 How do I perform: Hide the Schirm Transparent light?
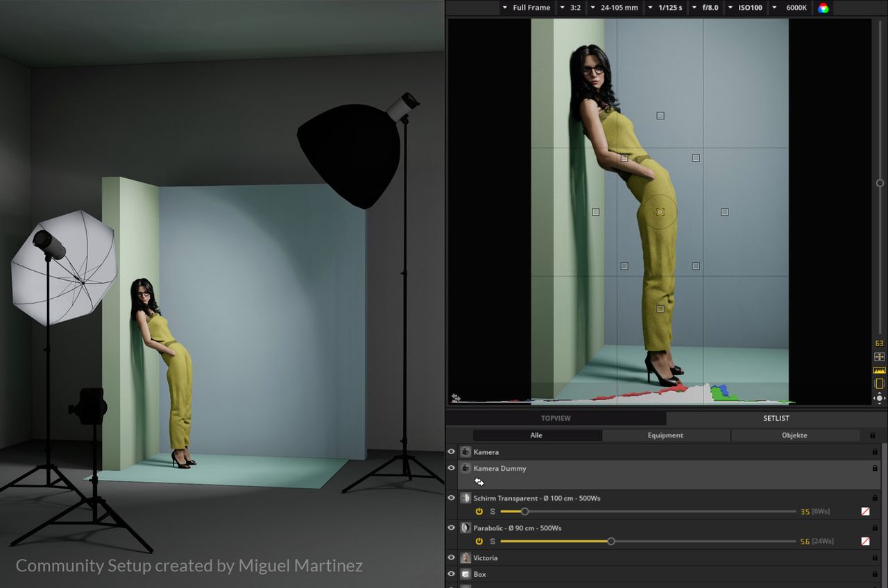pyautogui.click(x=452, y=499)
